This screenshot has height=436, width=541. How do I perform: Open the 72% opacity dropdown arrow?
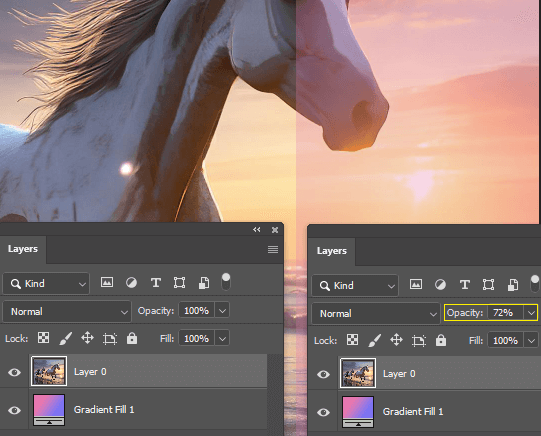point(531,313)
